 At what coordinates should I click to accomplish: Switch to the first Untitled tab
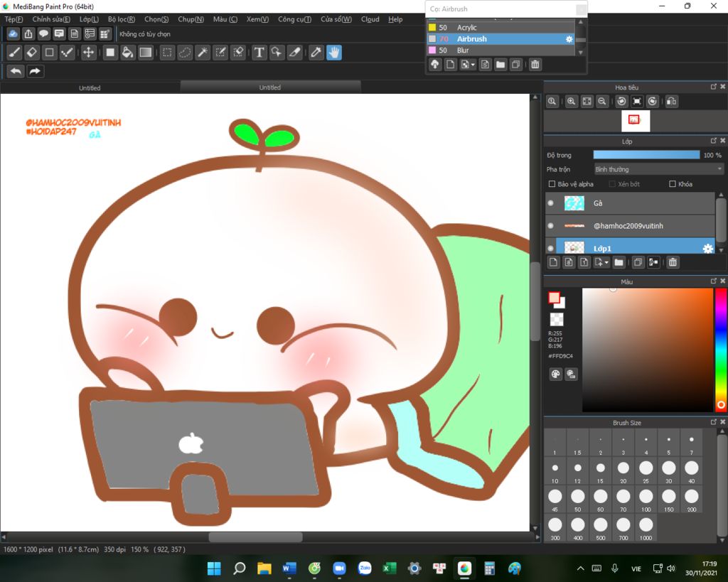click(90, 87)
